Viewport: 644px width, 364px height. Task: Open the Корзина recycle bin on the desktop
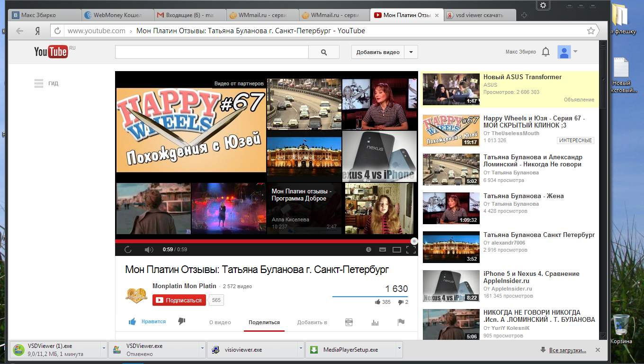pos(621,329)
